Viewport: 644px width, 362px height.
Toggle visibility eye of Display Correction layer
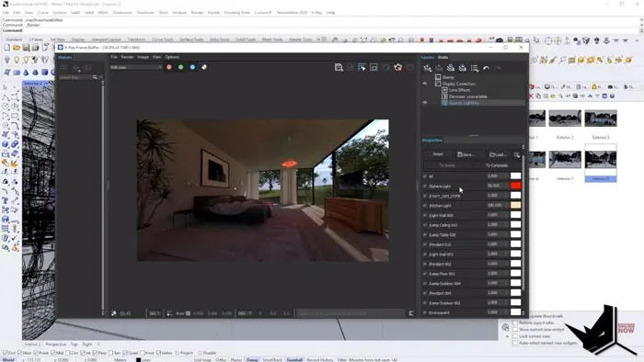[425, 84]
